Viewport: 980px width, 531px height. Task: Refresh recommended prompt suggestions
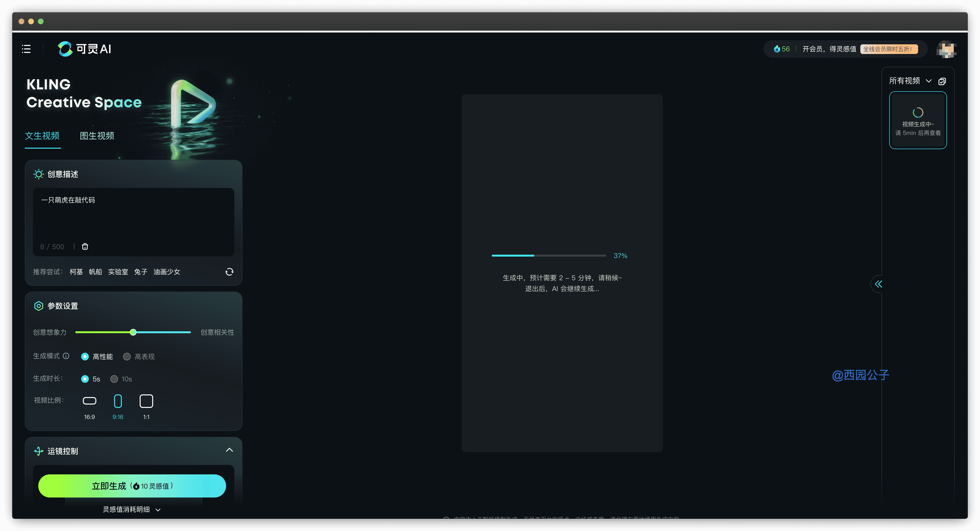[x=229, y=271]
